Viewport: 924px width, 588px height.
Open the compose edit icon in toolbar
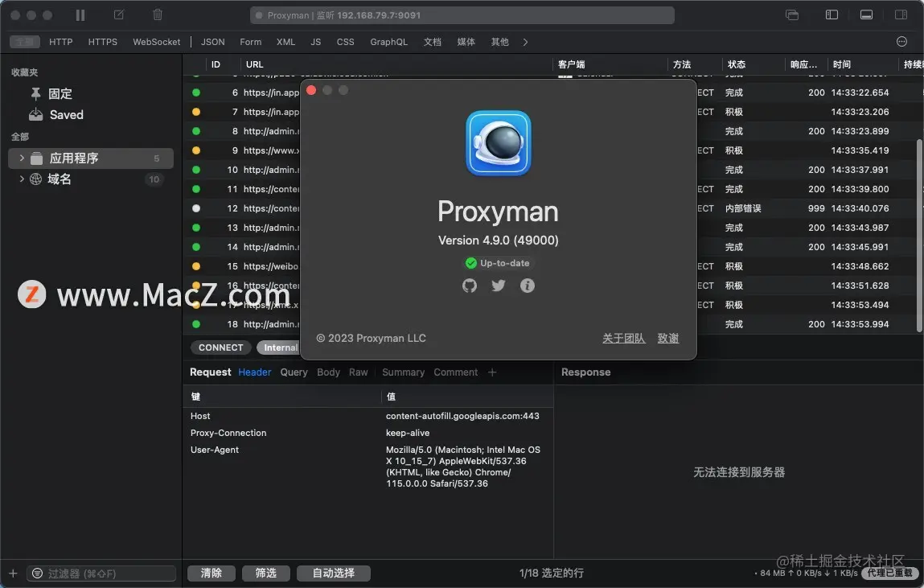(x=119, y=14)
